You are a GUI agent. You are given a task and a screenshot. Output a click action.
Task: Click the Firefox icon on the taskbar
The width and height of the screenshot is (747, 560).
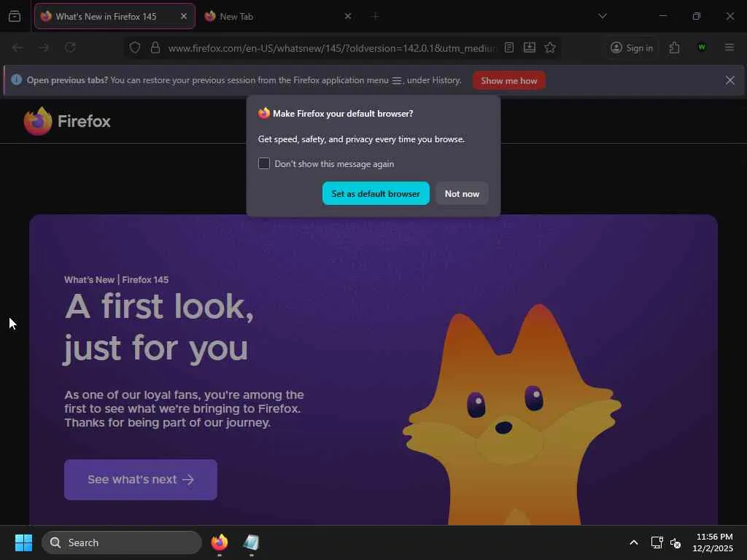[x=220, y=542]
